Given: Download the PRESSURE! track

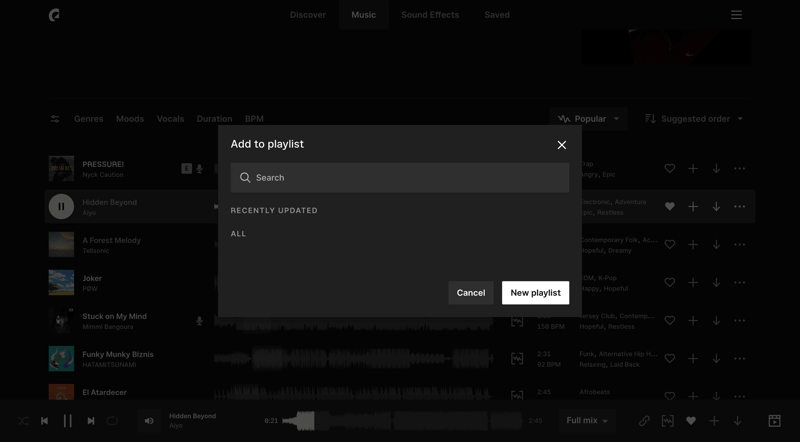Looking at the screenshot, I should point(716,168).
